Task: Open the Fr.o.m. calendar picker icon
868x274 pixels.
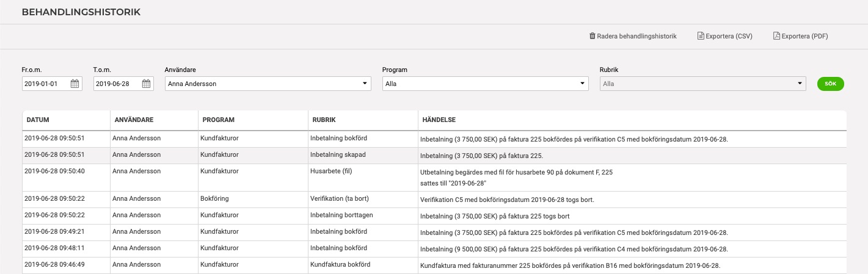Action: pos(75,84)
